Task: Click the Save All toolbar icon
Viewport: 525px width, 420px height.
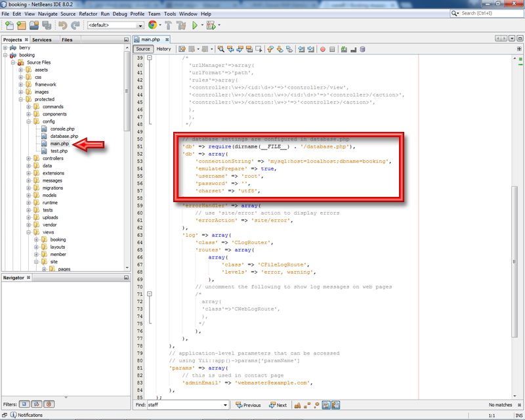Action: click(47, 25)
